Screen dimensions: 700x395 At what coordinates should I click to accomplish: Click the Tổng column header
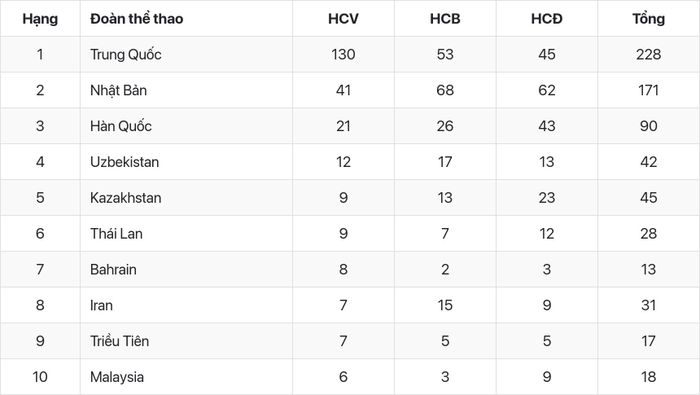tap(649, 19)
